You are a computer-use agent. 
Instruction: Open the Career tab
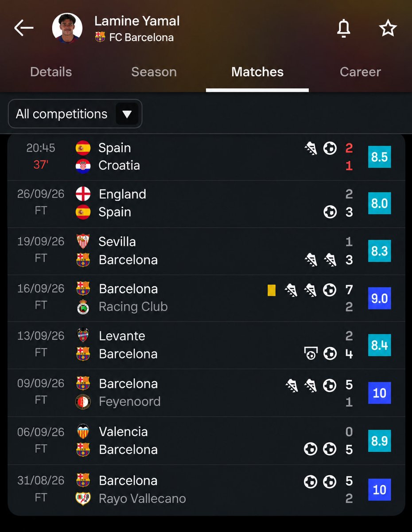[360, 72]
